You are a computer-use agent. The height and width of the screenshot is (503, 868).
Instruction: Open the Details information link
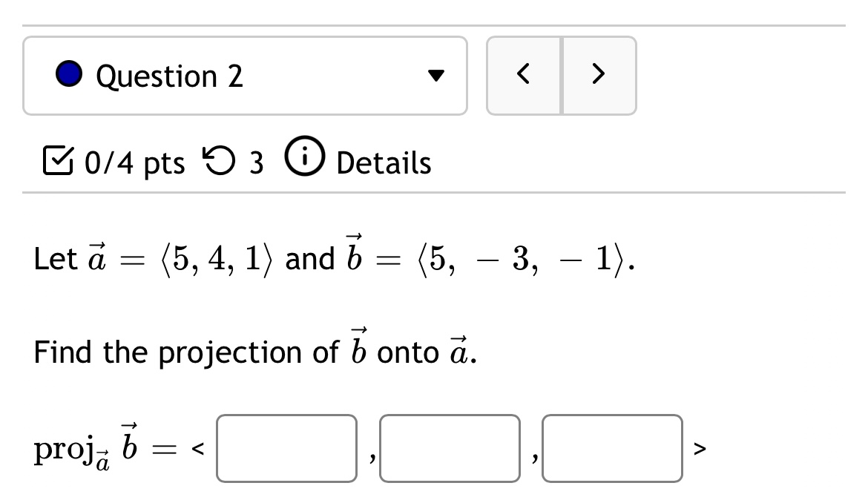383,162
